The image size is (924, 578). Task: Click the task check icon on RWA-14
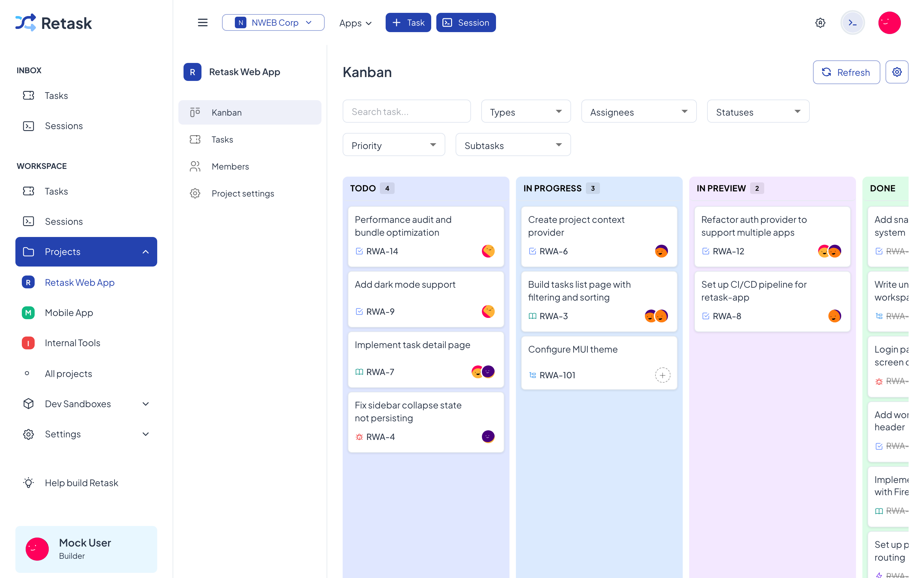[359, 251]
